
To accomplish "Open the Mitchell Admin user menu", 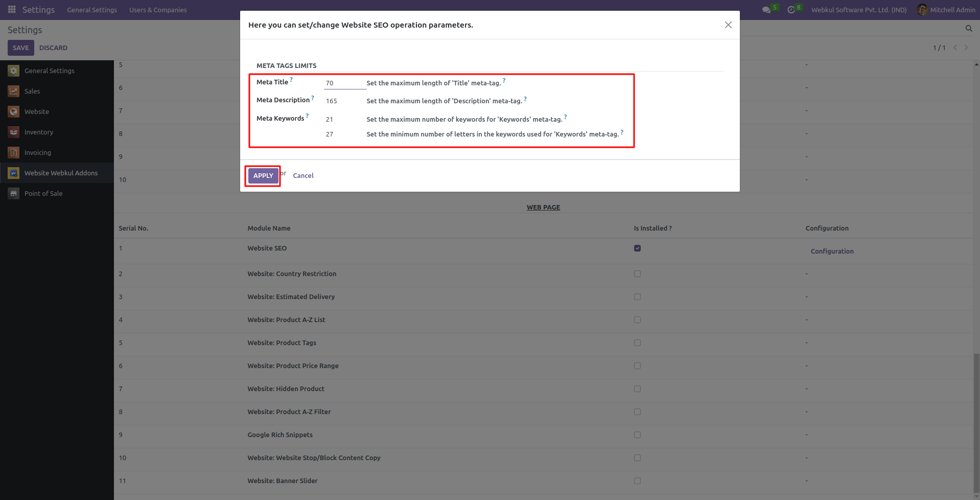I will point(946,10).
